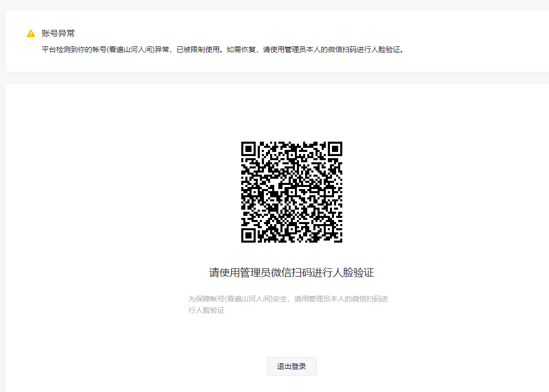Image resolution: width=549 pixels, height=392 pixels.
Task: Click the notice text starting 平台检测到你的帐号
Action: tap(223, 49)
